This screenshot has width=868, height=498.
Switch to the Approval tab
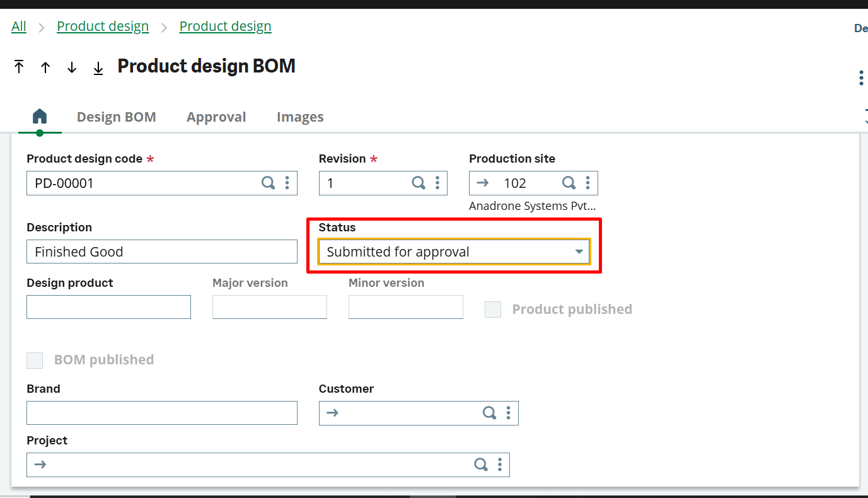216,117
